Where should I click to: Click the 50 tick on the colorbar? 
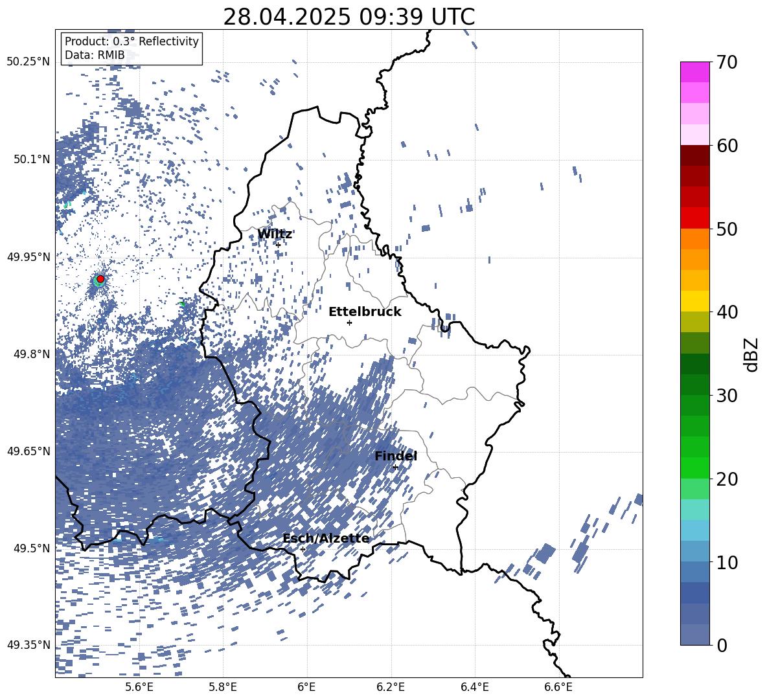pos(727,229)
